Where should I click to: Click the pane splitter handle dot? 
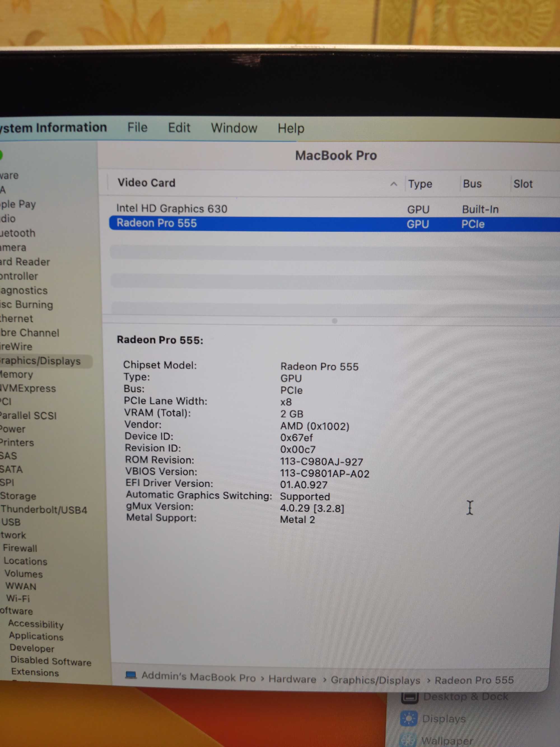tap(335, 321)
